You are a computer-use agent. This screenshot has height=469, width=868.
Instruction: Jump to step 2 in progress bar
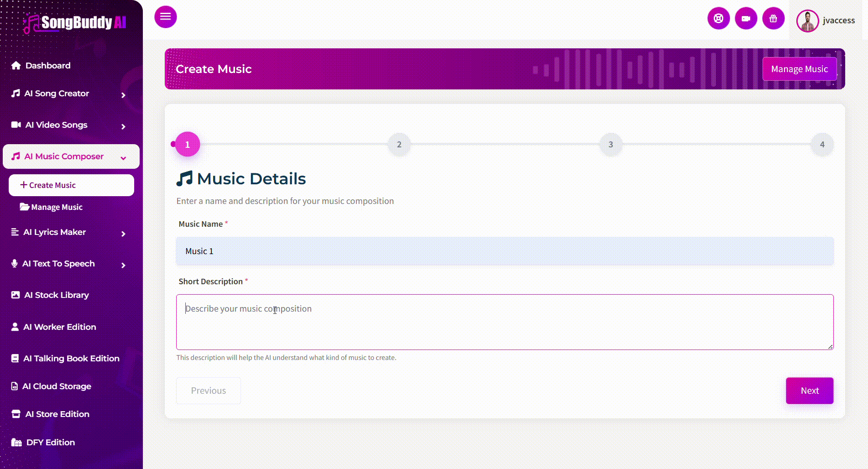399,145
